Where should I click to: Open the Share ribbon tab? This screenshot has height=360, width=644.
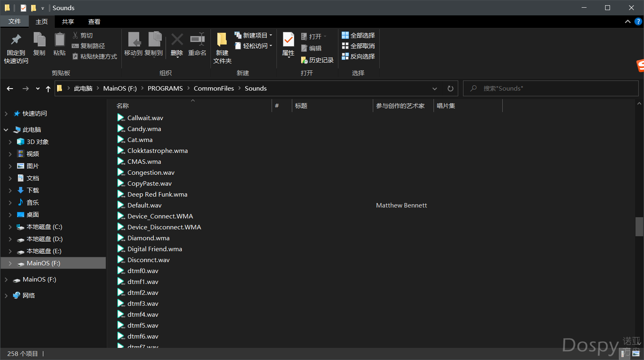[x=68, y=22]
